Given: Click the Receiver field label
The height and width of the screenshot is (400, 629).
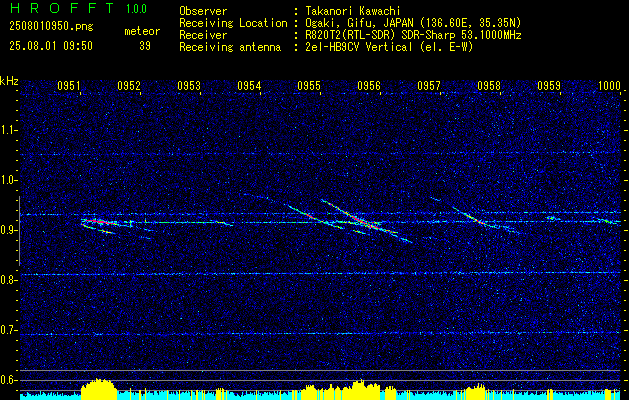Looking at the screenshot, I should (x=203, y=35).
